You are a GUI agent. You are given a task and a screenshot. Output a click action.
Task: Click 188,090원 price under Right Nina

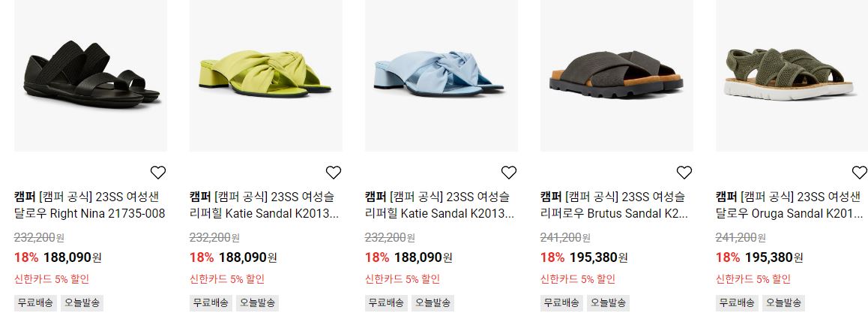[73, 257]
